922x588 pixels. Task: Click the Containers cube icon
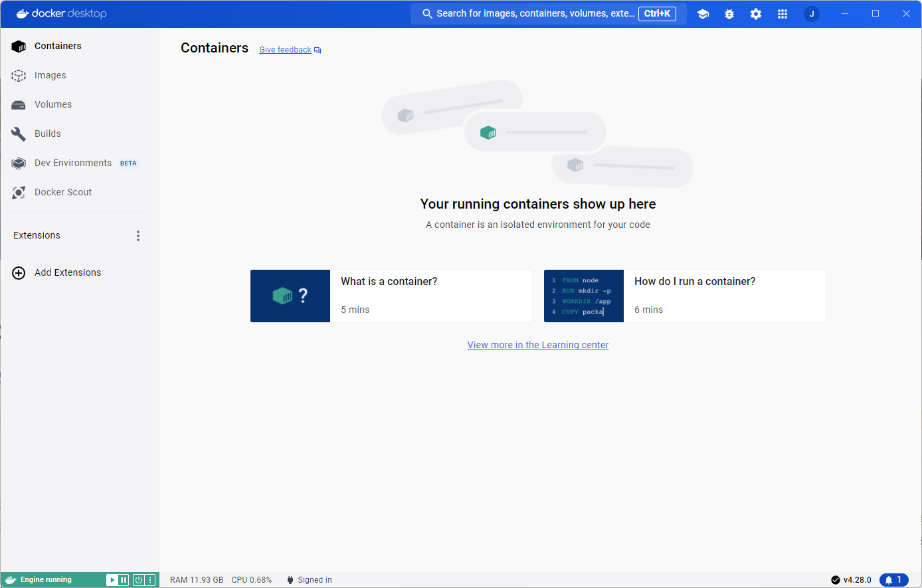pyautogui.click(x=19, y=46)
